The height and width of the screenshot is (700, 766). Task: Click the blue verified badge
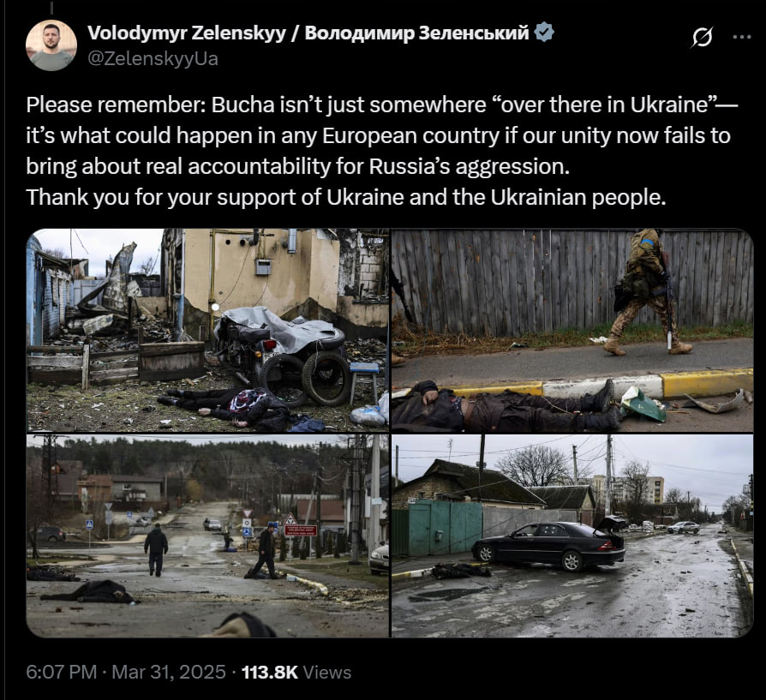coord(544,33)
